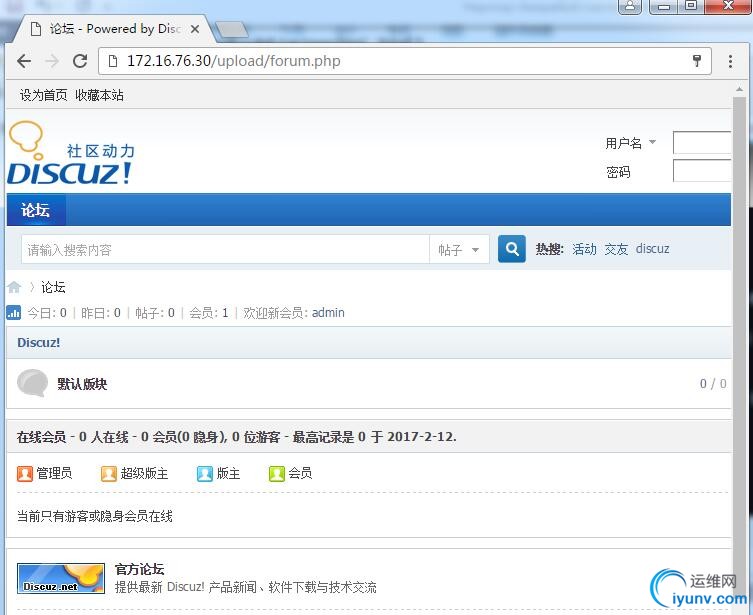753x615 pixels.
Task: Open a new browser tab
Action: (232, 30)
